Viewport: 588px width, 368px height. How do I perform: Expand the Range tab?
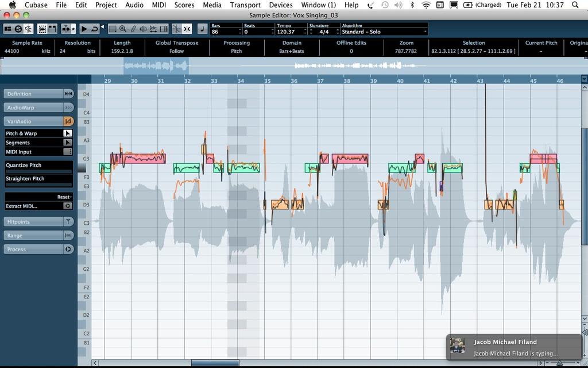33,236
